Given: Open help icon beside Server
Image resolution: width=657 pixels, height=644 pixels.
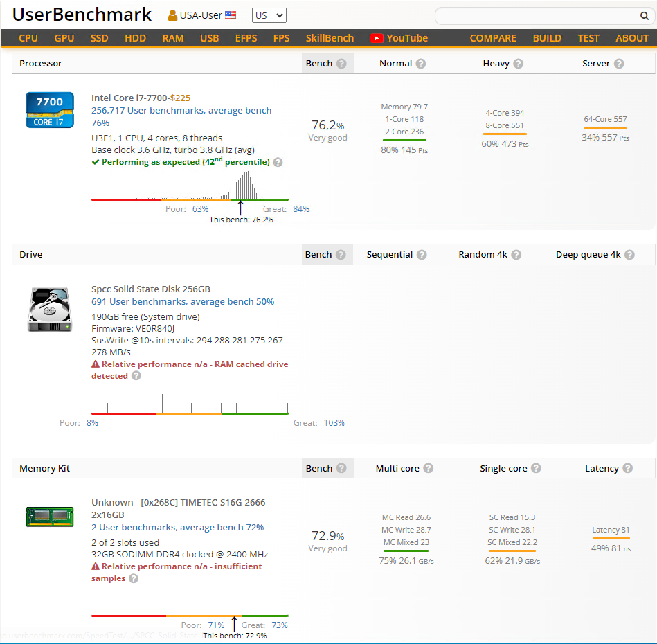Looking at the screenshot, I should coord(619,64).
